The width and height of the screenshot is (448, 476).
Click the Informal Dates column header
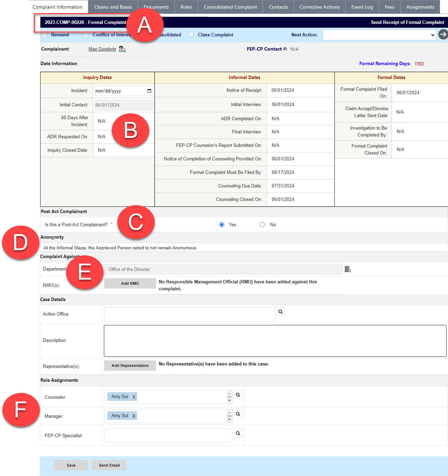click(x=244, y=78)
